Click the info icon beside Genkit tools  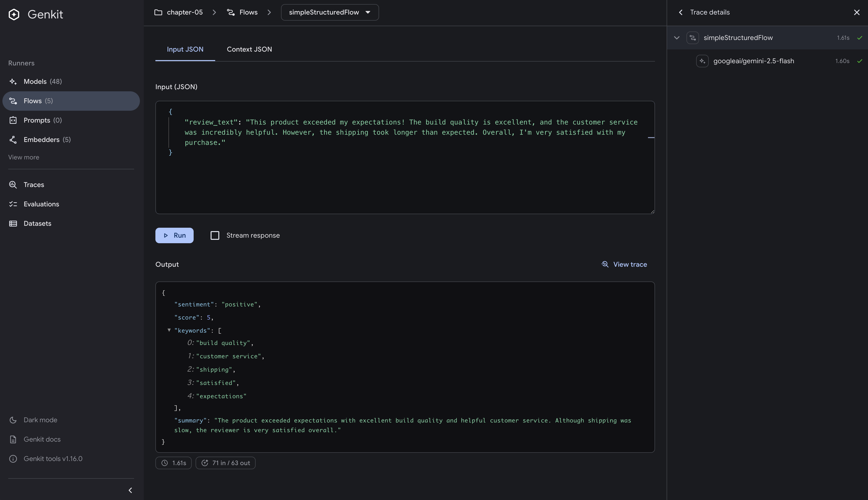click(13, 459)
